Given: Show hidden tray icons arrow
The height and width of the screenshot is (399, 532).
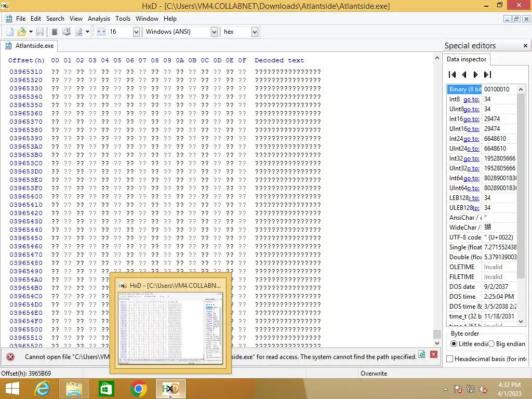Looking at the screenshot, I should pyautogui.click(x=445, y=389).
